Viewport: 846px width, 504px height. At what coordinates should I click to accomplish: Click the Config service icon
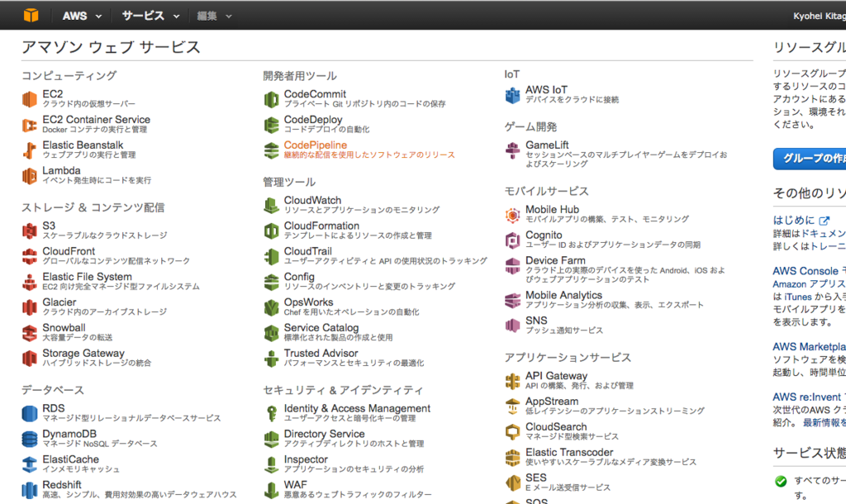271,282
